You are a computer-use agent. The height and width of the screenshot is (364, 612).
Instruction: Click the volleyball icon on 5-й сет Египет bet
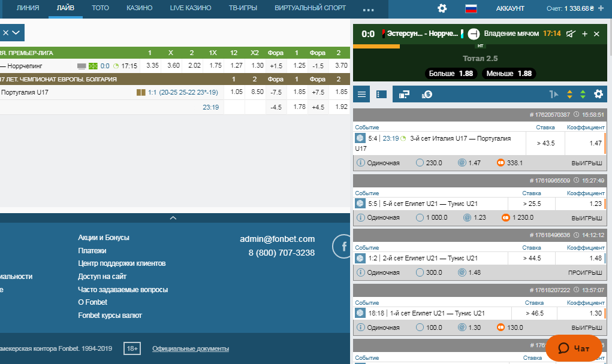click(360, 204)
